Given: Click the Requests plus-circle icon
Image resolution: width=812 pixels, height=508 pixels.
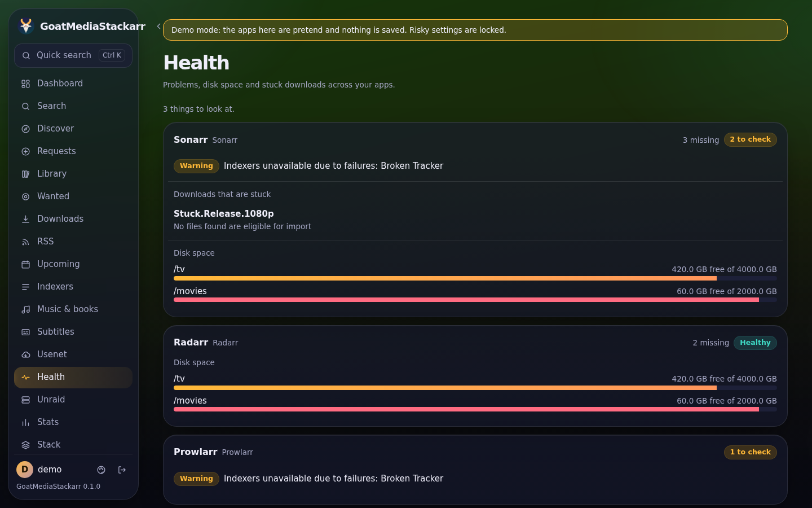Looking at the screenshot, I should 25,151.
